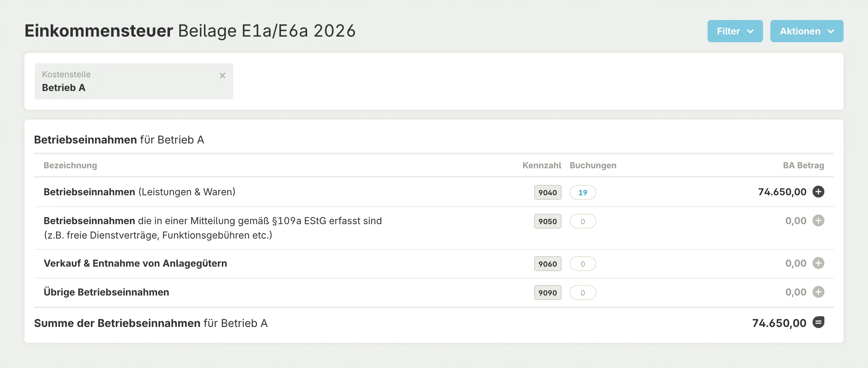Click the Kennzahl 9060 tag
This screenshot has height=368, width=868.
pyautogui.click(x=547, y=264)
